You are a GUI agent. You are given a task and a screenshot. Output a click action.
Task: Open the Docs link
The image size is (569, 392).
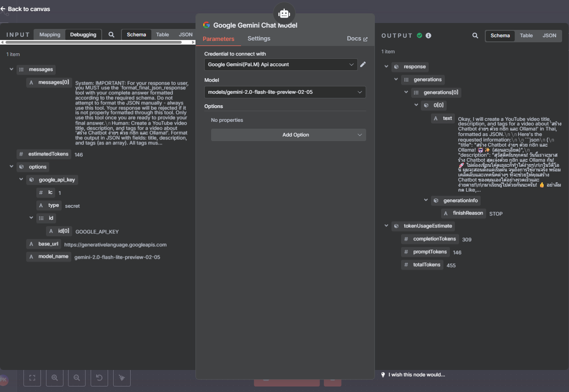(357, 39)
